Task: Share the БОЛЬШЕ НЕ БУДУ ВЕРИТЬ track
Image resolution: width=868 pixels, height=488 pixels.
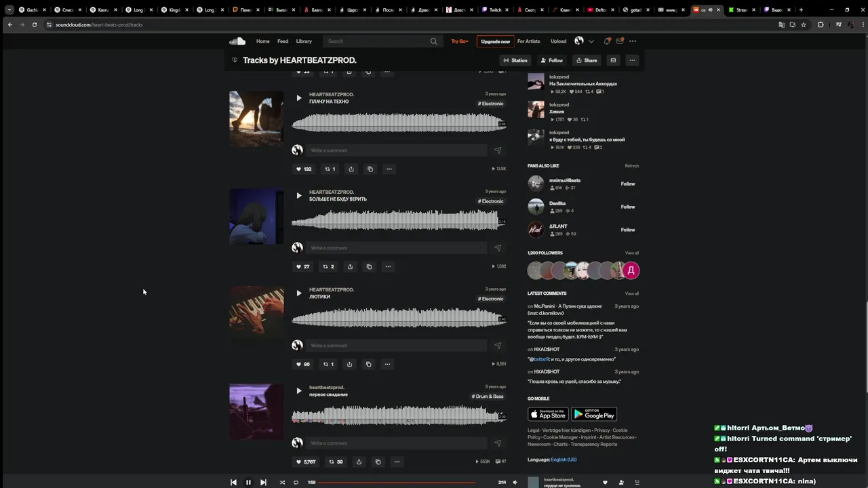Action: 350,266
